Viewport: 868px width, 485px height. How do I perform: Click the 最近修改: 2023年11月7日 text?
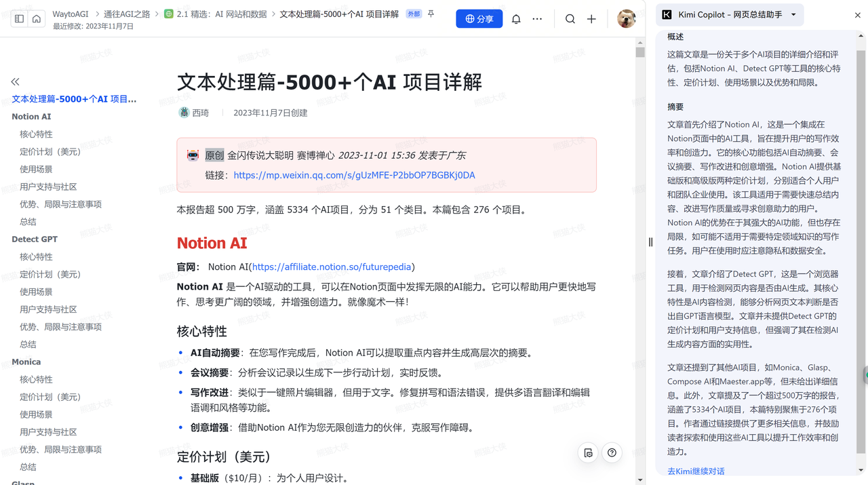pos(92,26)
